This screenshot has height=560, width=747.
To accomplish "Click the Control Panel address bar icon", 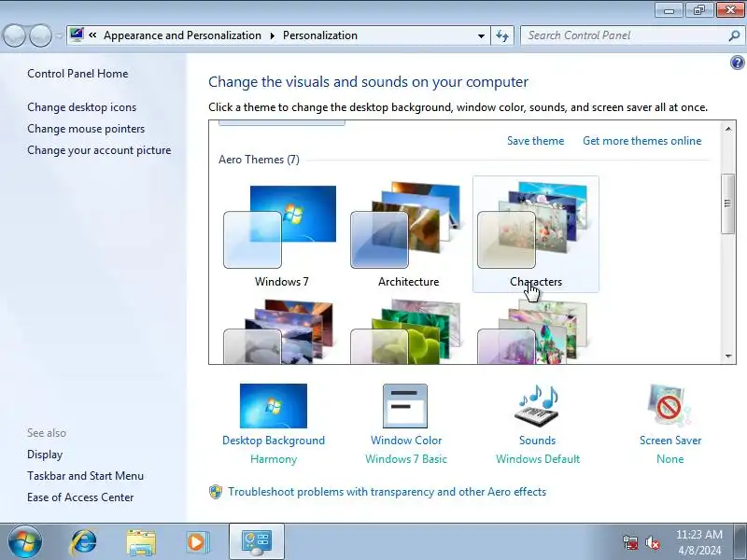I will click(77, 35).
